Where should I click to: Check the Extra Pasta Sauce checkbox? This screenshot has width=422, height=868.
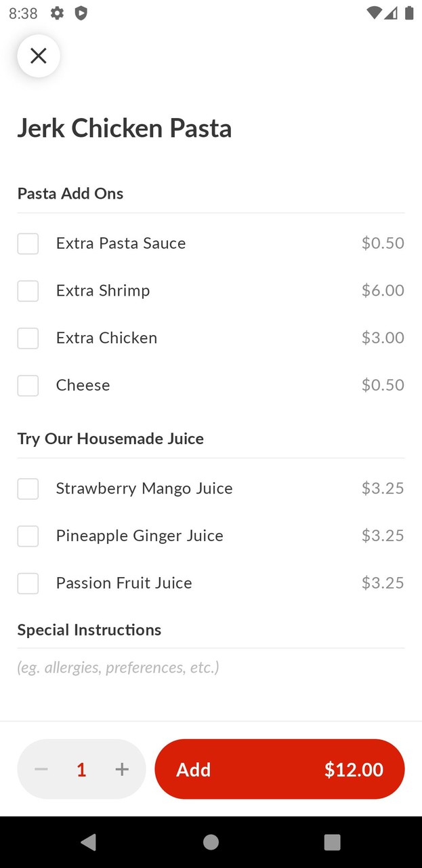tap(28, 243)
